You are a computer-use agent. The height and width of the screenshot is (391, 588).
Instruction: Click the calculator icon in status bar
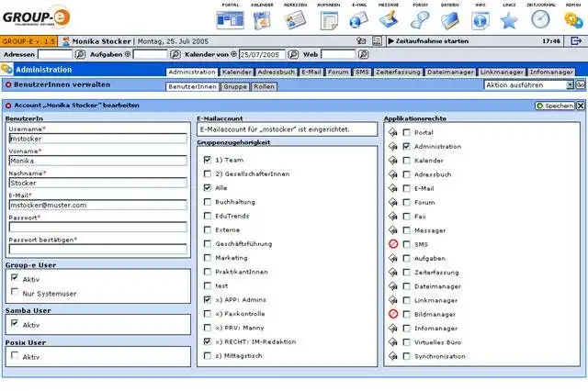377,40
